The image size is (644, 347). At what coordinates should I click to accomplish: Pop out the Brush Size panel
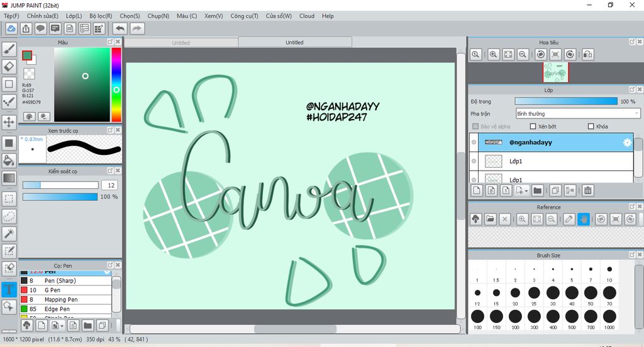(631, 255)
